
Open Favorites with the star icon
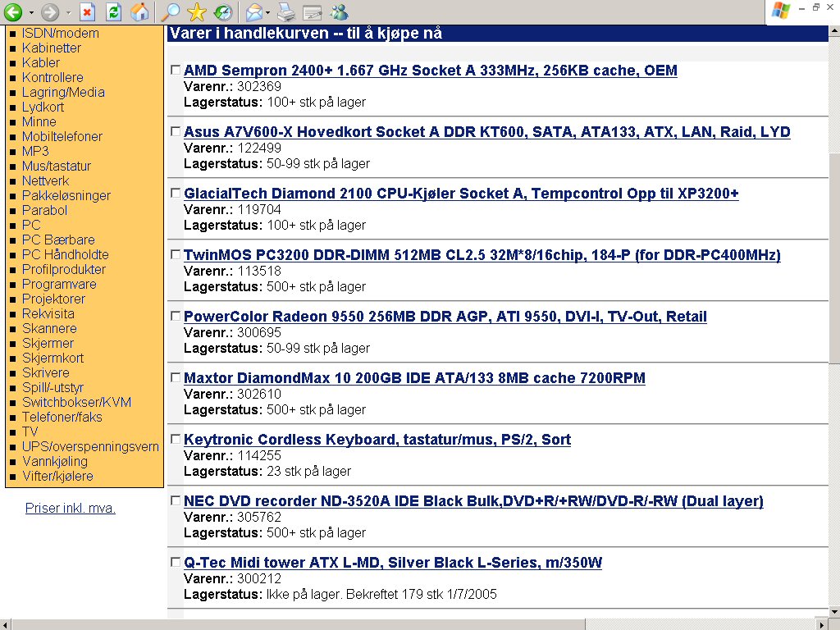(197, 11)
